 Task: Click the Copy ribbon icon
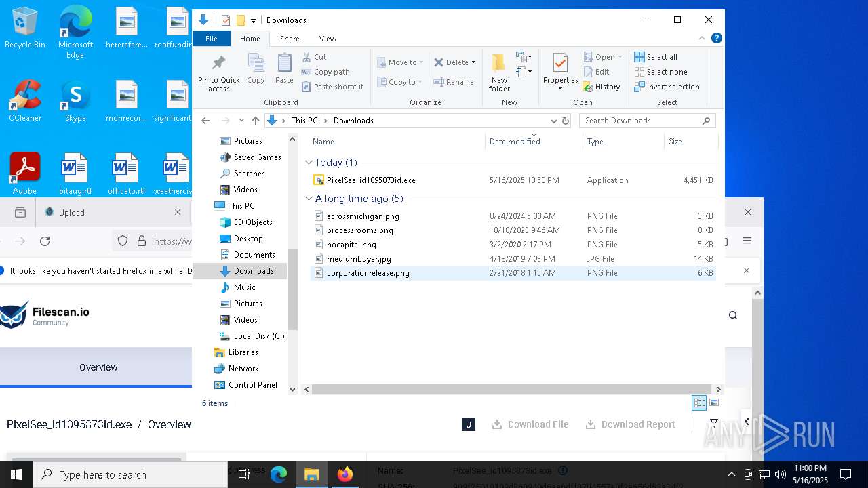coord(256,68)
